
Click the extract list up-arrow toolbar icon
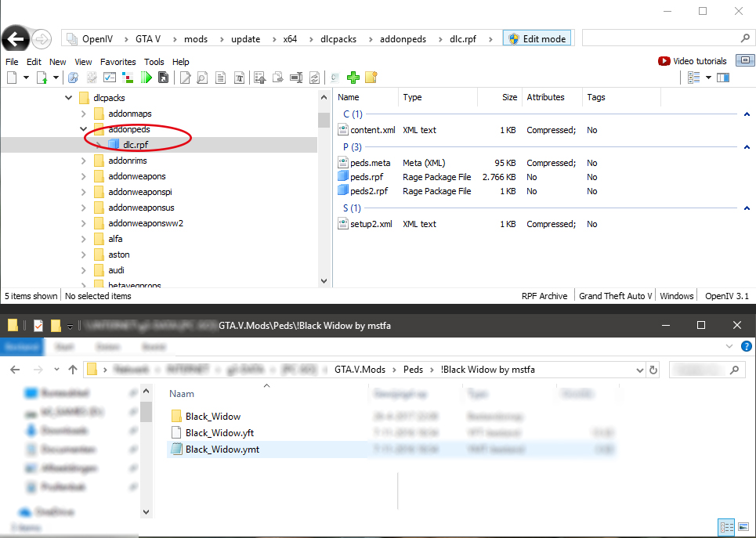[x=260, y=78]
